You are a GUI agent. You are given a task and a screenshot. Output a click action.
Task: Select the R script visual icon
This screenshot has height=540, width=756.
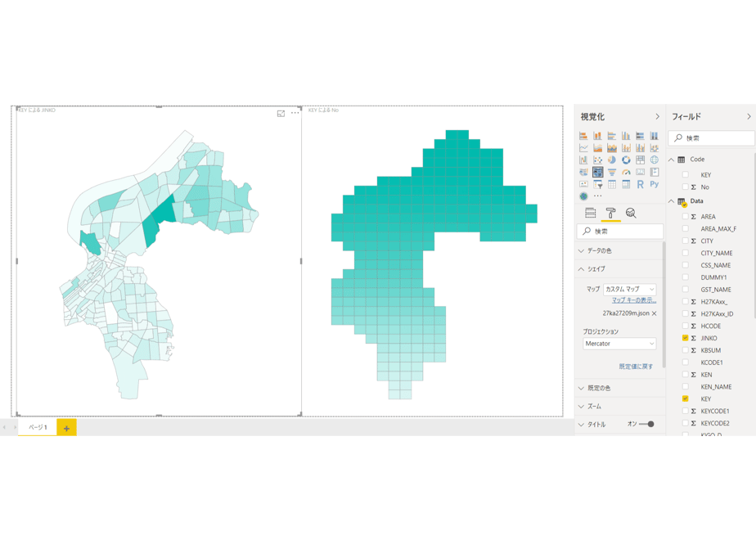pos(640,184)
